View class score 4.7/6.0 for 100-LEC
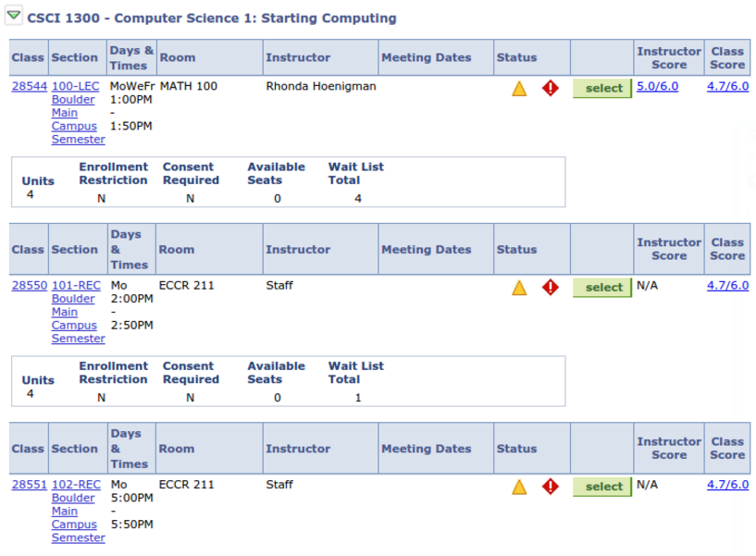 point(727,86)
